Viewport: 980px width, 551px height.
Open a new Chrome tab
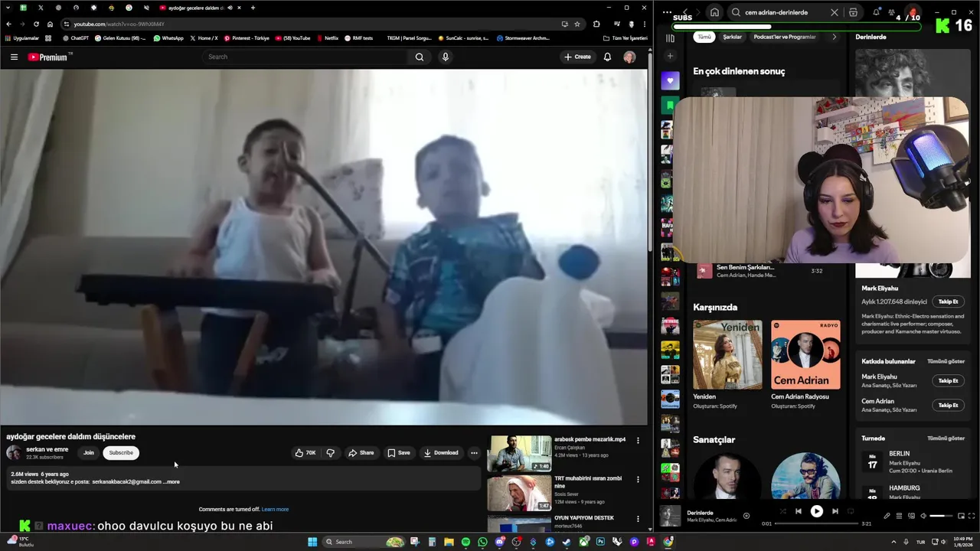click(253, 8)
